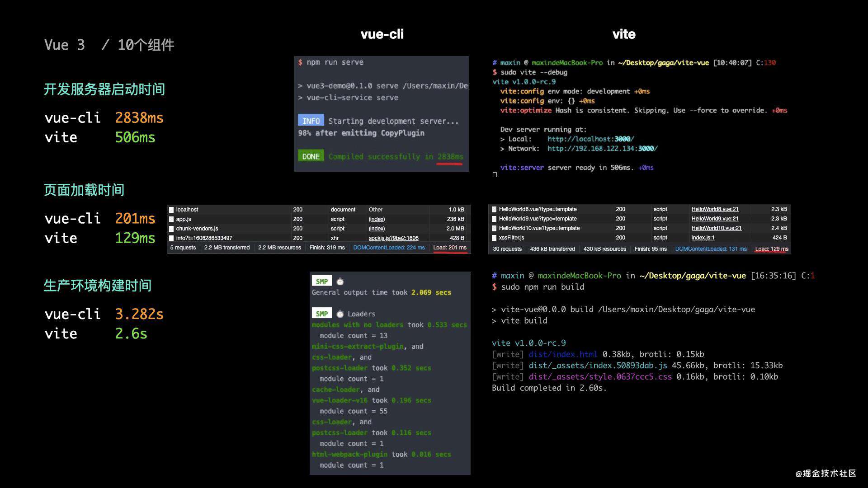Image resolution: width=868 pixels, height=488 pixels.
Task: Click the 'Load: 201 ms' status entry
Action: 450,248
